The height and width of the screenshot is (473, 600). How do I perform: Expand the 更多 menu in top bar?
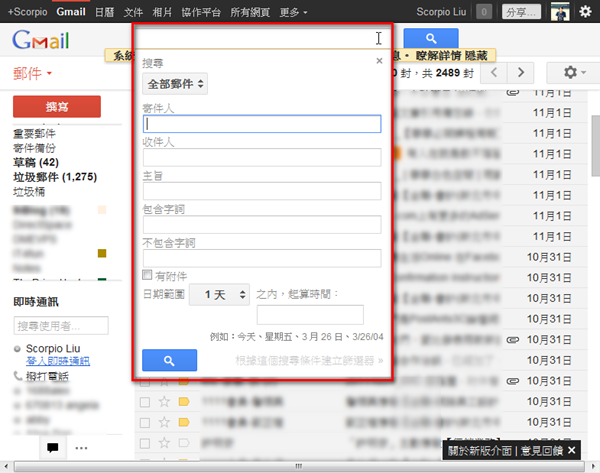point(293,12)
